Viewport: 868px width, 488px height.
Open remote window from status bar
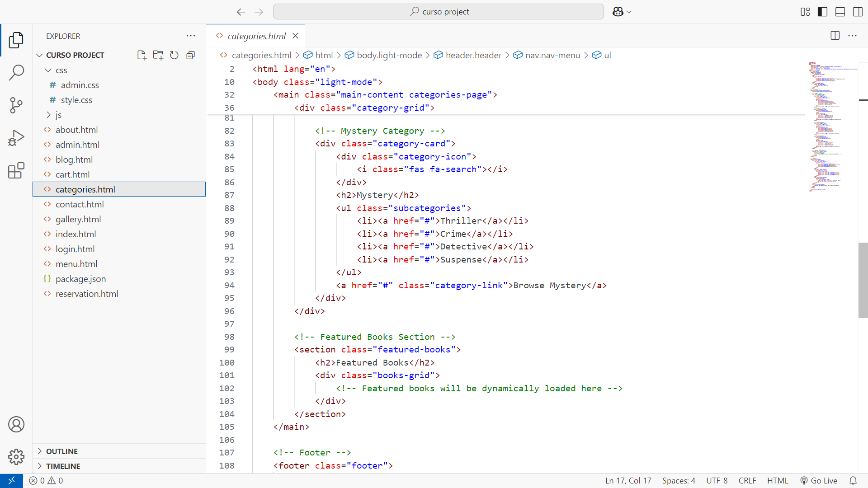coord(11,481)
